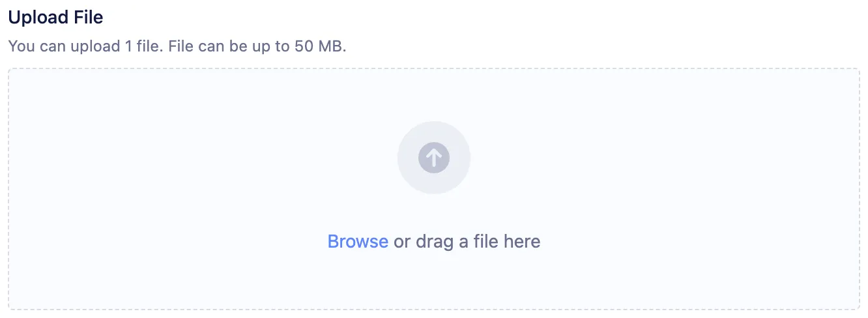Click empty drop zone space right of upload icon
Image resolution: width=868 pixels, height=318 pixels.
click(652, 158)
